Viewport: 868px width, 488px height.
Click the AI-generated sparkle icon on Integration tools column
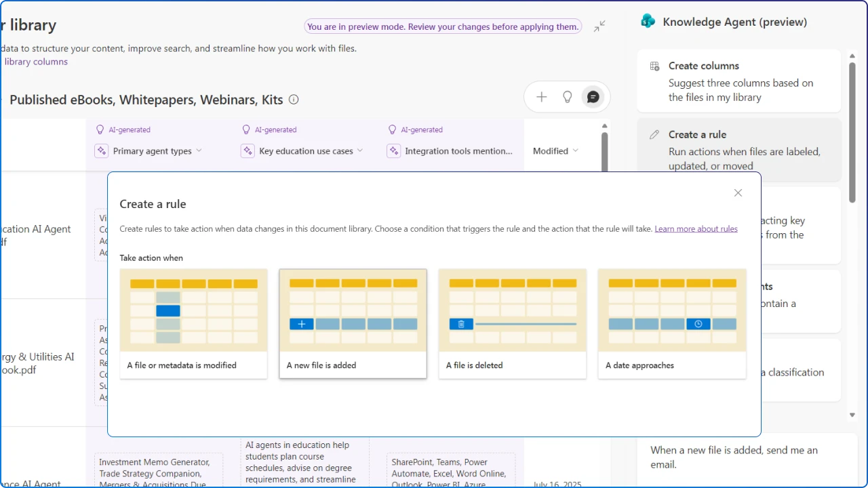[393, 150]
